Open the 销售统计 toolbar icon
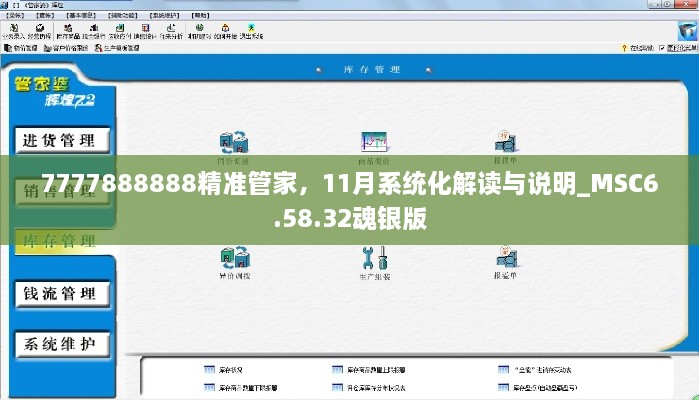 pos(145,31)
